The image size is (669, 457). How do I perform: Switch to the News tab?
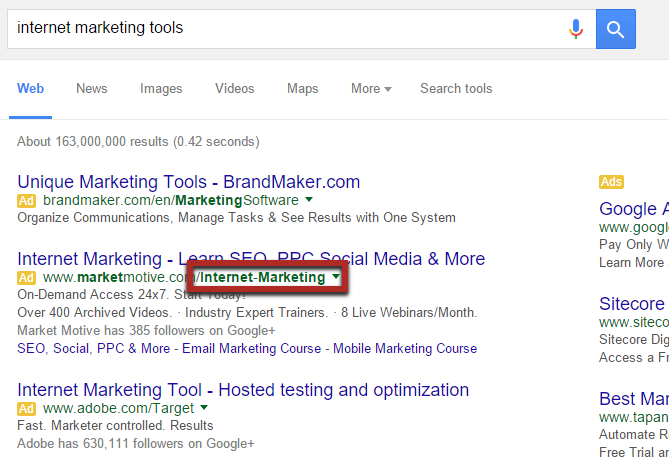(91, 89)
